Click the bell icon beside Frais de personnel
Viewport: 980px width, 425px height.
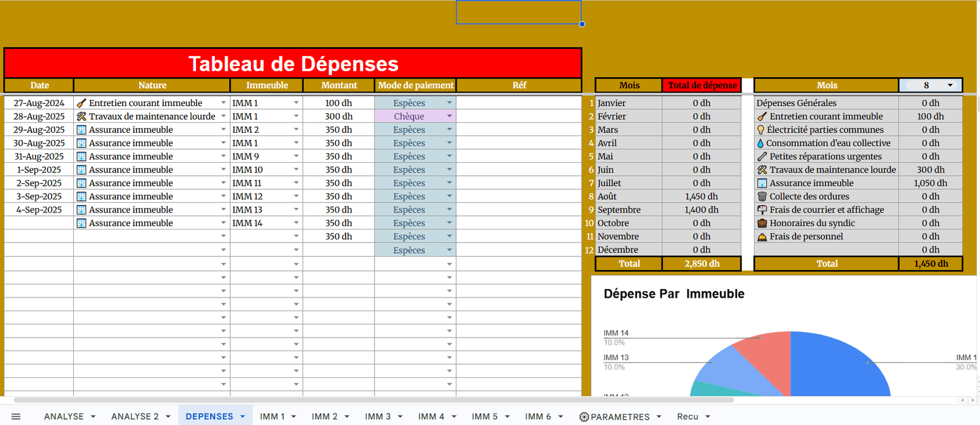tap(762, 237)
